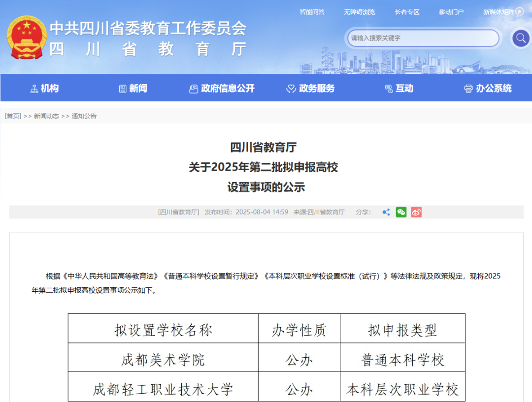Screen dimensions: 532x402
Task: Open the 长者专区 senior zone link
Action: (x=407, y=12)
